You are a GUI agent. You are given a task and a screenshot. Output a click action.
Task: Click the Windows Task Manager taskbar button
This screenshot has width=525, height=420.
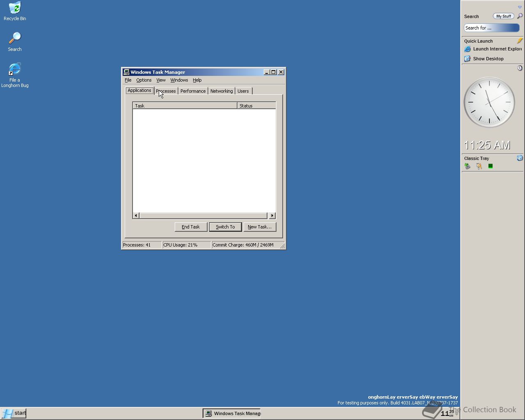232,413
